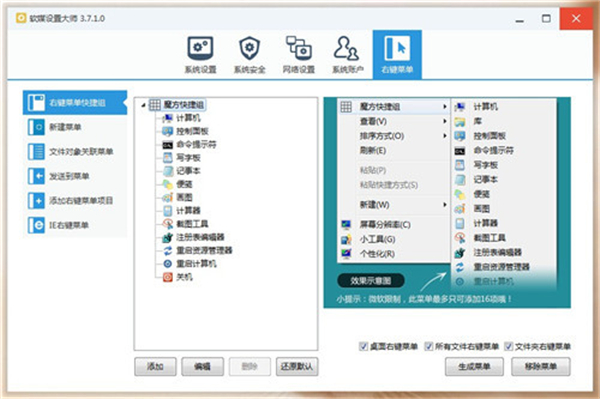600x399 pixels.
Task: Select 关机 icon in the tree
Action: 168,277
